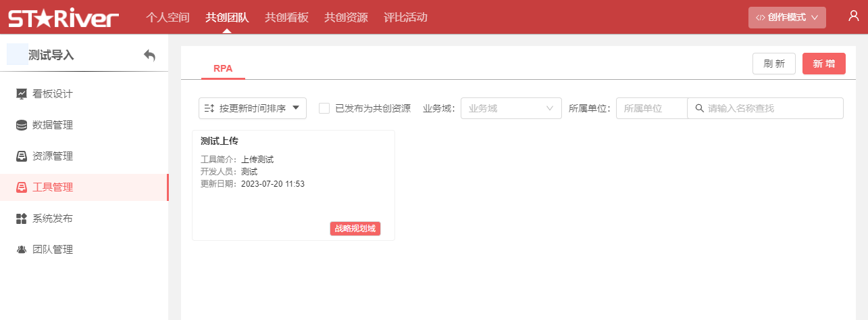Open 共创看板 in top navigation
868x320 pixels.
pyautogui.click(x=286, y=18)
